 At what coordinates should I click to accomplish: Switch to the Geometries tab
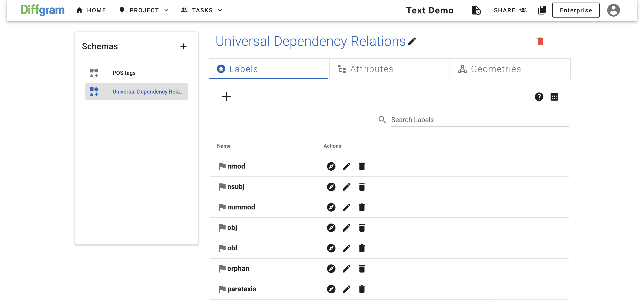coord(496,69)
